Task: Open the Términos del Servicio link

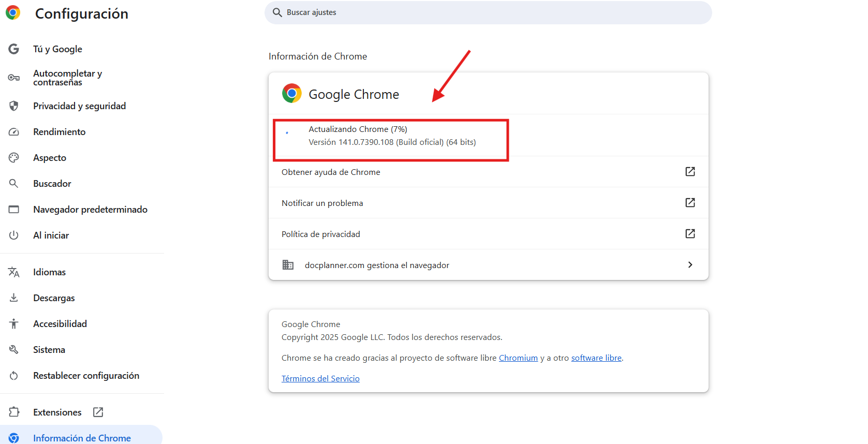Action: point(320,379)
